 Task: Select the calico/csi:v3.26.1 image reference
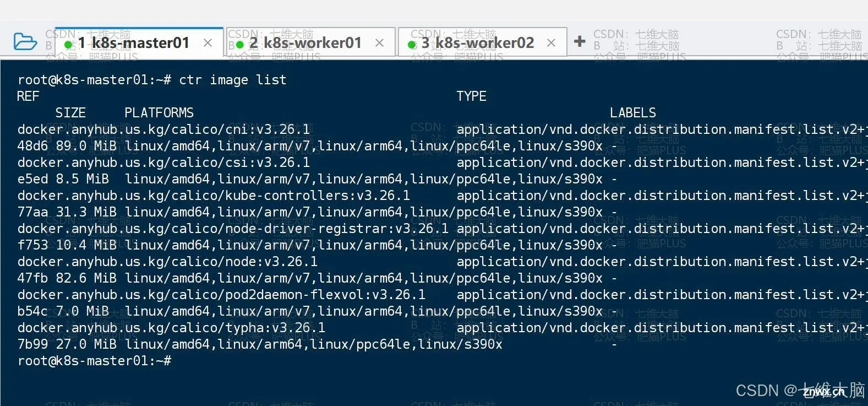[163, 163]
